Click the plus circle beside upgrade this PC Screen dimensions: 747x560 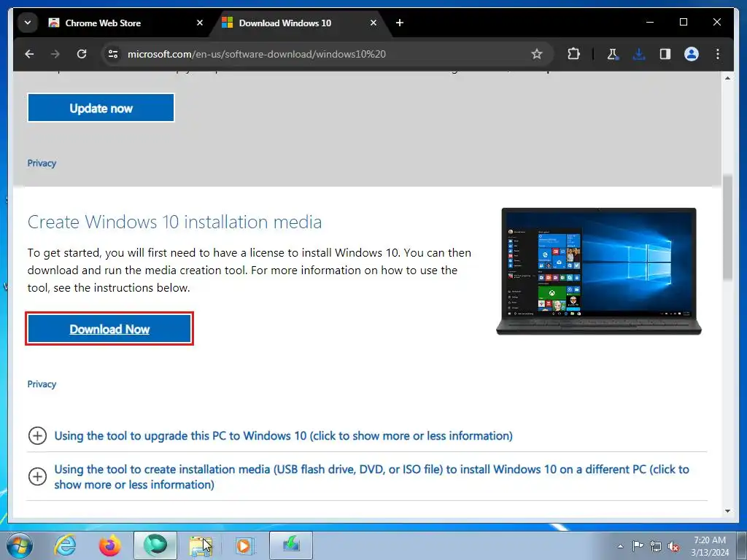coord(38,436)
